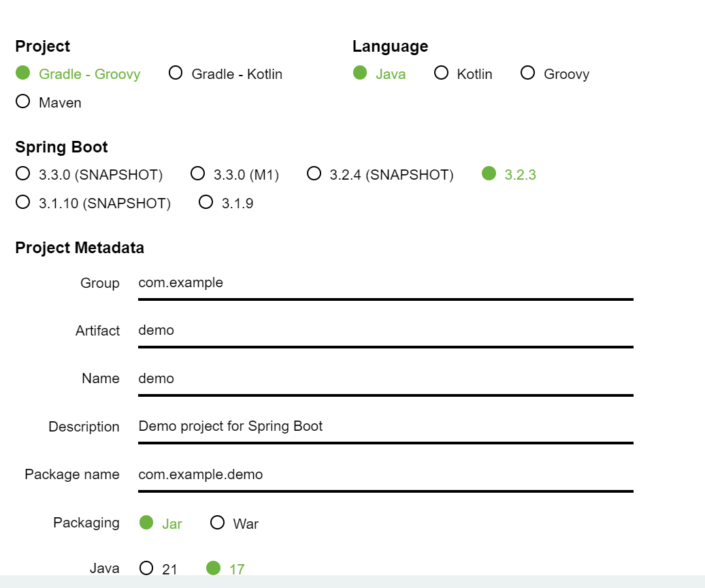
Task: Pick Spring Boot 3.1.10 (SNAPSHOT)
Action: (x=93, y=203)
